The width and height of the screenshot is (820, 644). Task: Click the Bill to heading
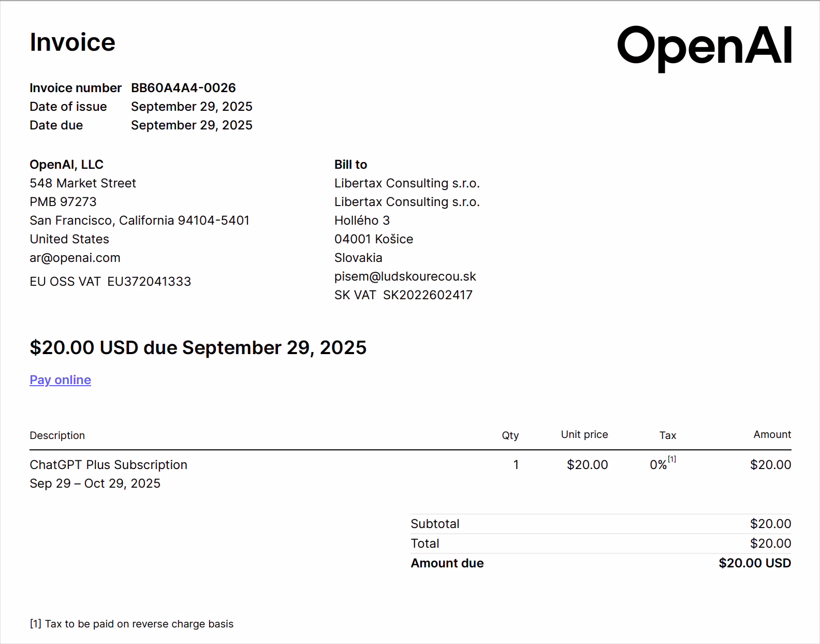pos(350,165)
